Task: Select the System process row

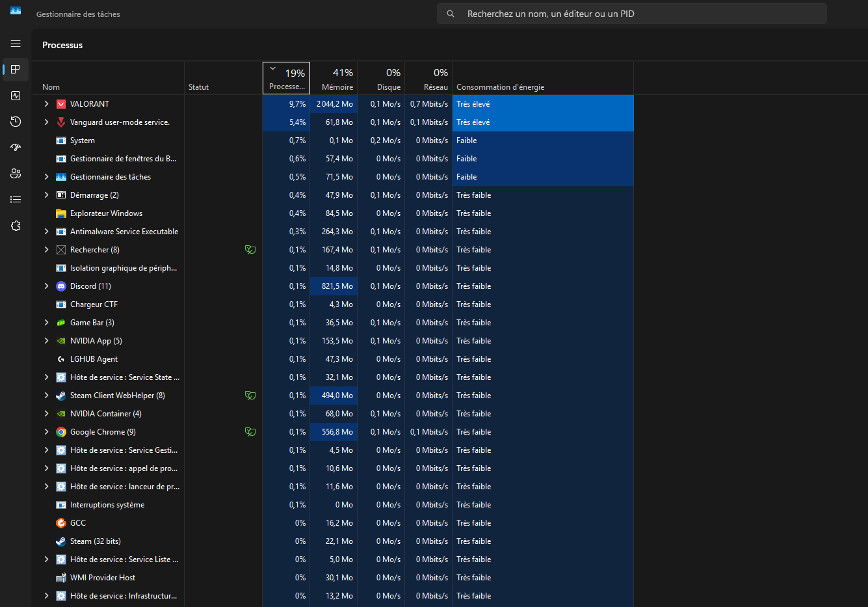Action: (x=333, y=141)
